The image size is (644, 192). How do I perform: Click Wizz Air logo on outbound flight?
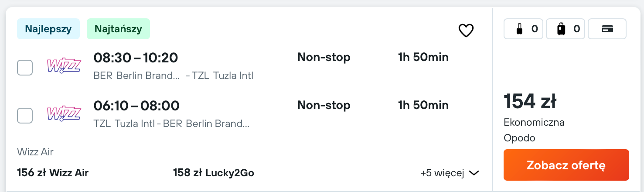(64, 66)
